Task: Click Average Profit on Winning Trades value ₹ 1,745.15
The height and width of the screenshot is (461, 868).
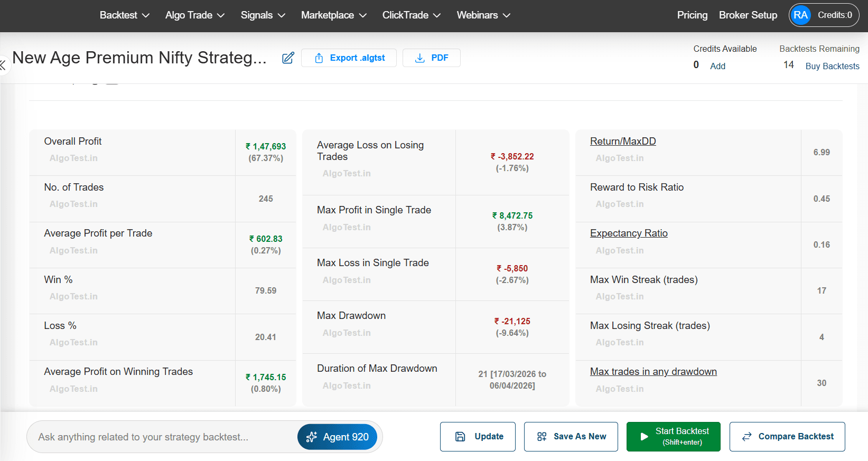Action: tap(266, 377)
